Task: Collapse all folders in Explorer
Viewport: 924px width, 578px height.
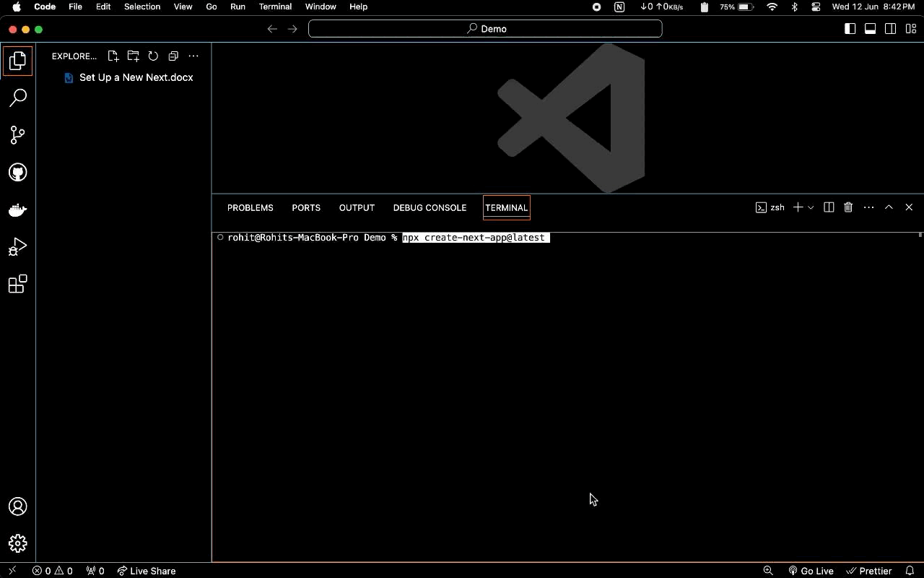Action: (173, 56)
